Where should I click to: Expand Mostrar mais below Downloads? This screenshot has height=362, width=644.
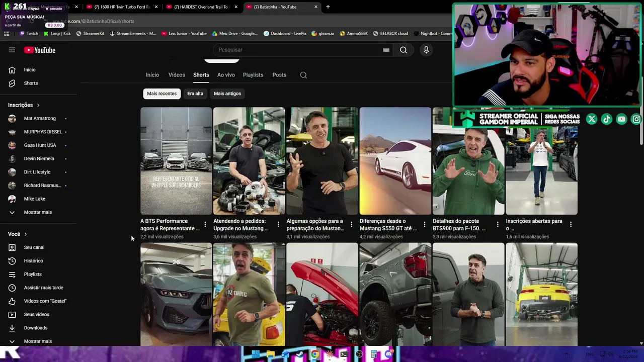38,341
